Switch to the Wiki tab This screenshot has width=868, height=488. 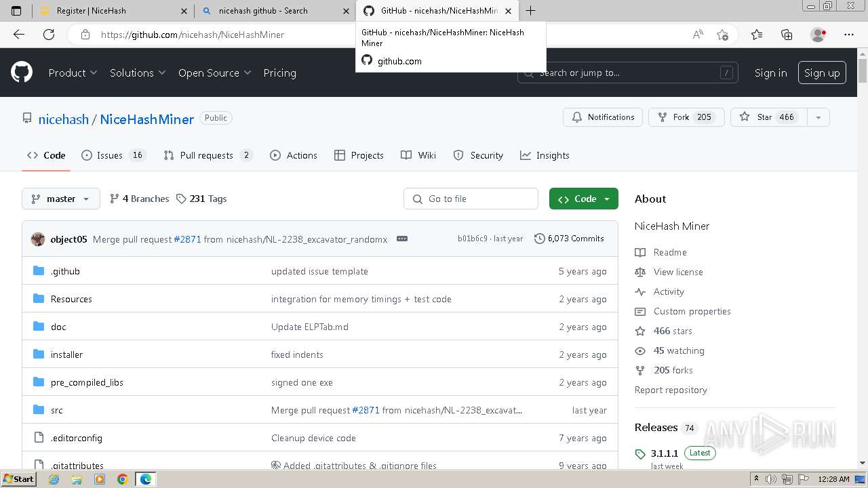point(418,155)
